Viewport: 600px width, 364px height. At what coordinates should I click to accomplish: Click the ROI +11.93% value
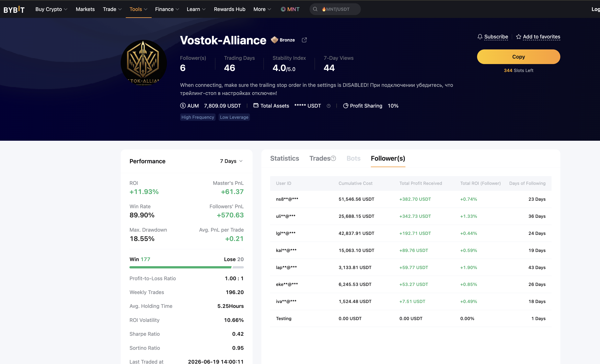coord(144,192)
